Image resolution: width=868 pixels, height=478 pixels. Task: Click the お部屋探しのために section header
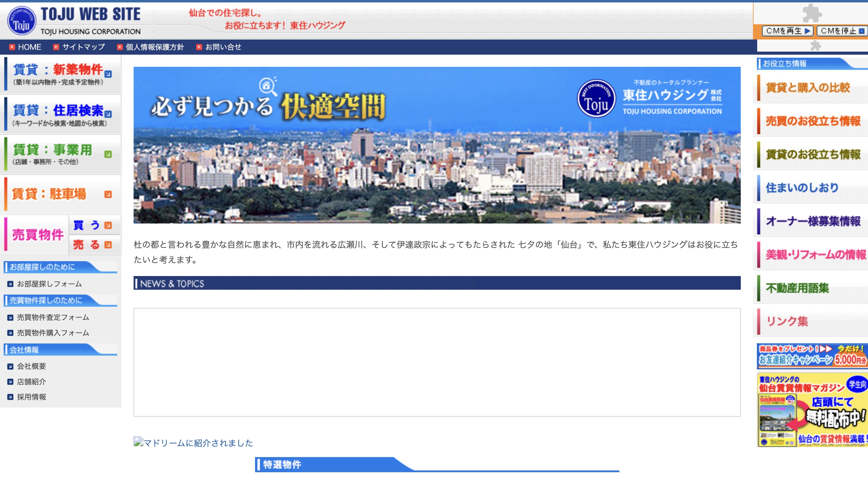point(61,267)
